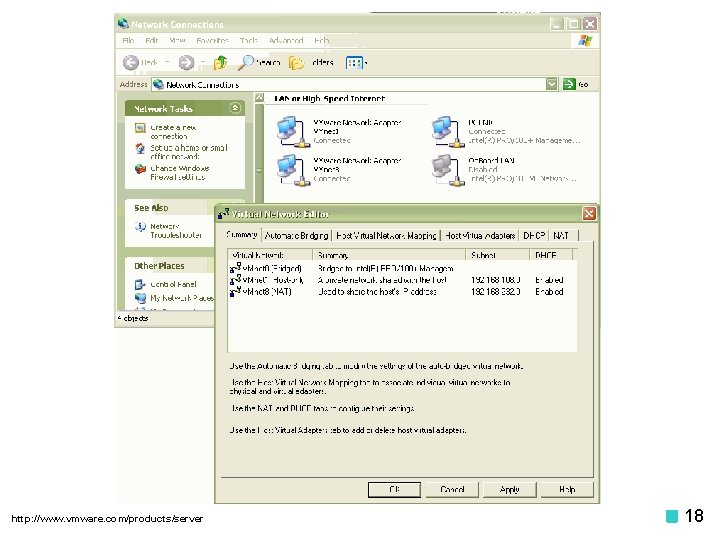The height and width of the screenshot is (540, 720).
Task: Switch to the Summary tab
Action: click(x=242, y=235)
